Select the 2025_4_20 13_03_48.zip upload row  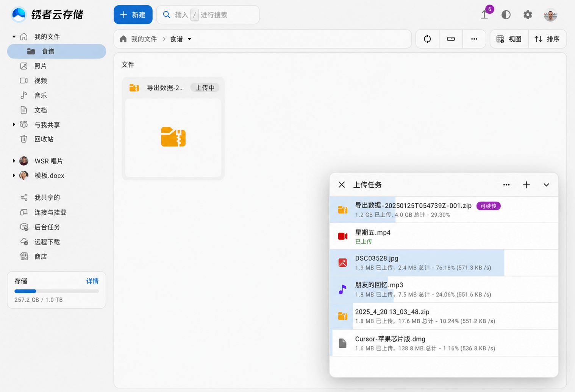coord(444,316)
